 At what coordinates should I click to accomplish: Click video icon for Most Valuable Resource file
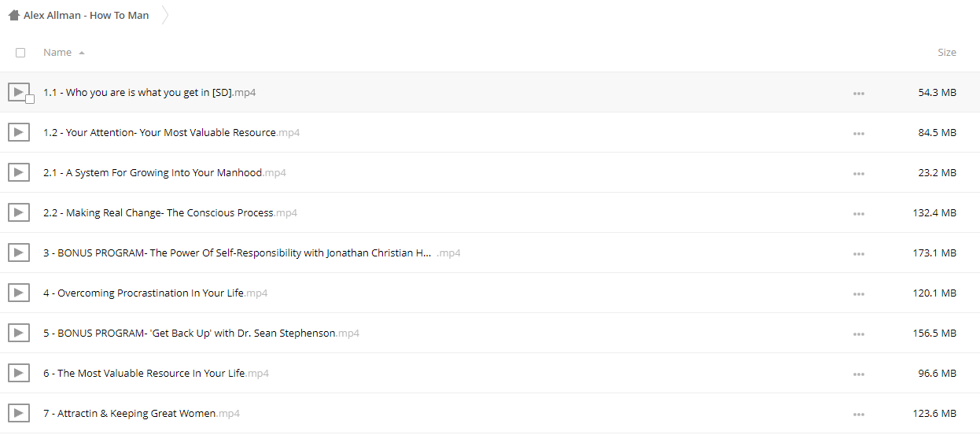pyautogui.click(x=19, y=373)
